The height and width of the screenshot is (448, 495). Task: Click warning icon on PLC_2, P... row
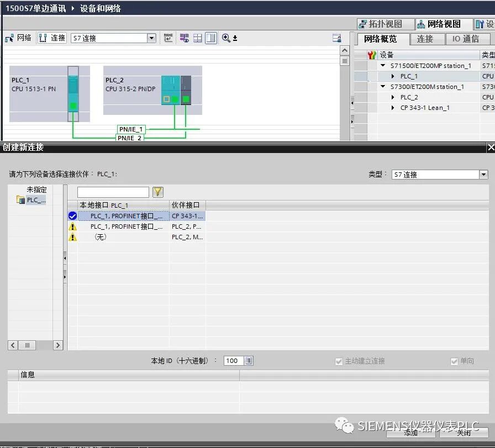tap(72, 226)
